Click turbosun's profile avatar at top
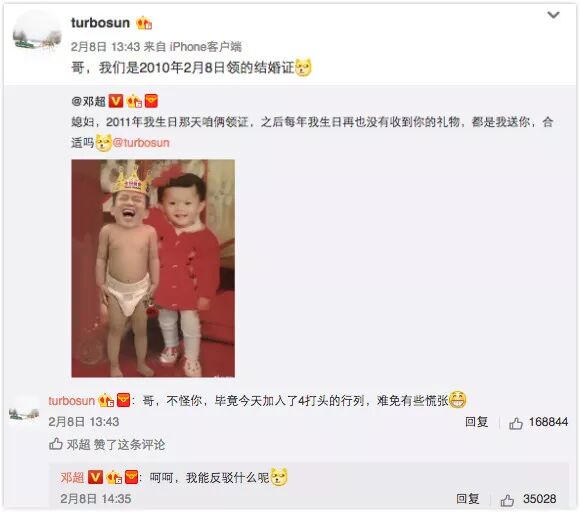 (37, 34)
